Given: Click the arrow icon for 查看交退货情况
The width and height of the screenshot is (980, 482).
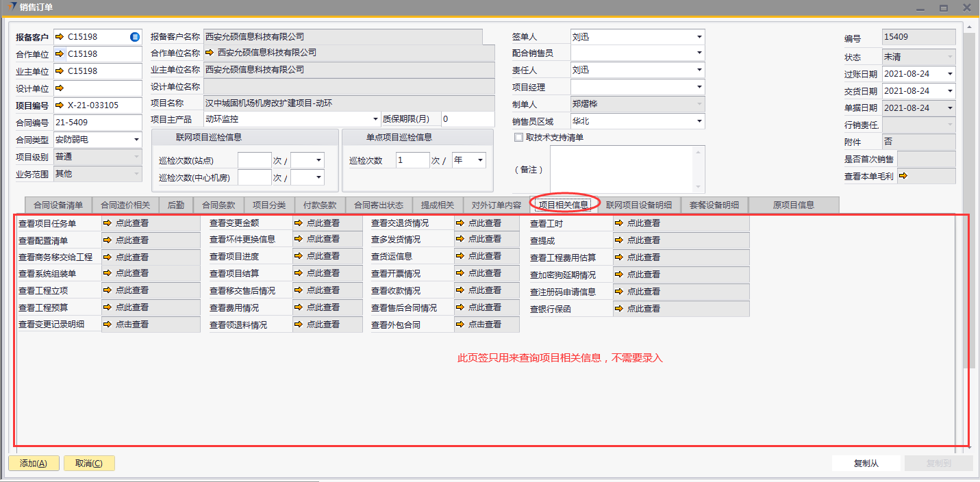Looking at the screenshot, I should (x=460, y=223).
